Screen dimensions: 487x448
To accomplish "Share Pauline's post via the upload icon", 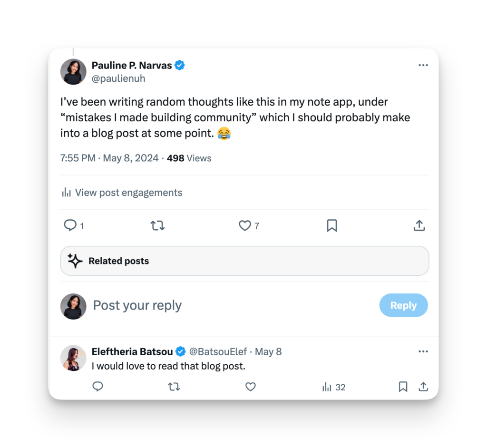I will pos(419,225).
